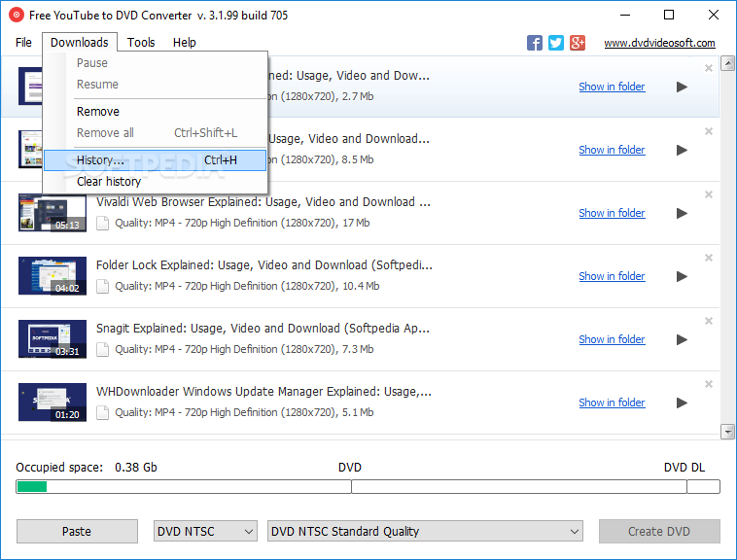Click the disabled Resume entry
737x560 pixels.
tap(156, 85)
